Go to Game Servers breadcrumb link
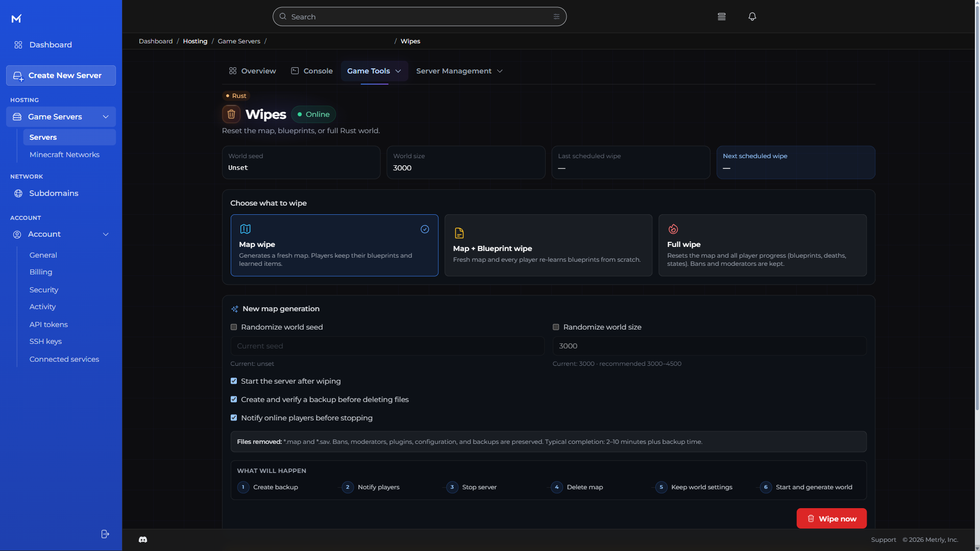Viewport: 980px width, 551px height. coord(239,41)
